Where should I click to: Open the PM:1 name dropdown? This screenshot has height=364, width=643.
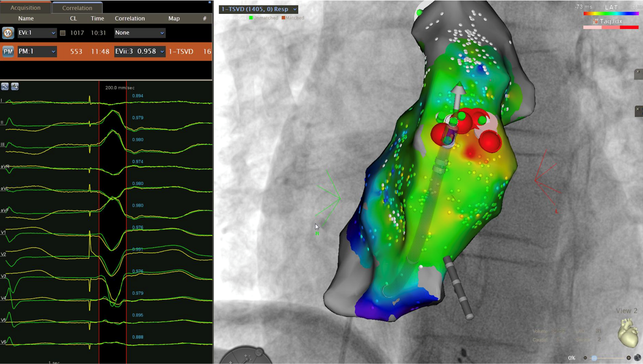tap(37, 51)
